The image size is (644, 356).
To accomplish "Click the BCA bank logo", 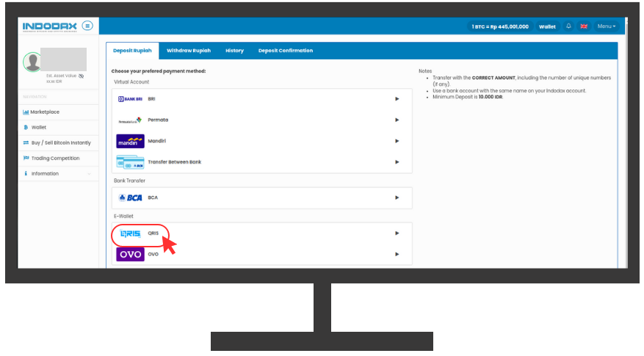I will (130, 198).
